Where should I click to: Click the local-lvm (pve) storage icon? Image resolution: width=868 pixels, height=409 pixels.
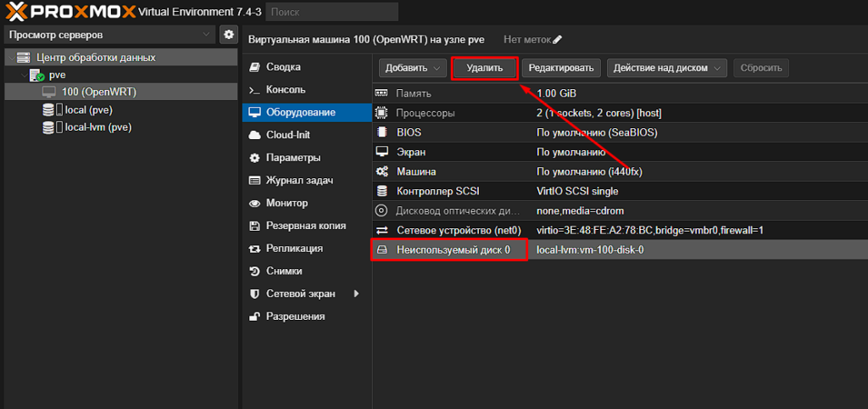pos(52,127)
